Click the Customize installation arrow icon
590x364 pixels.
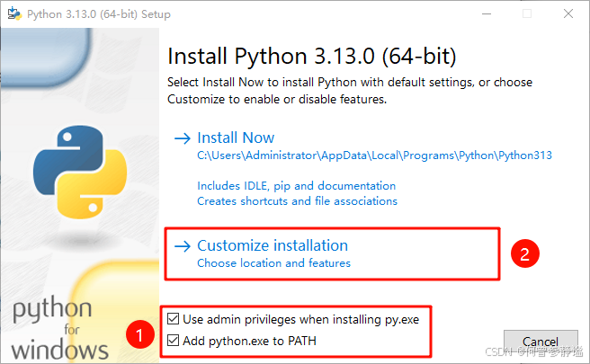coord(183,246)
